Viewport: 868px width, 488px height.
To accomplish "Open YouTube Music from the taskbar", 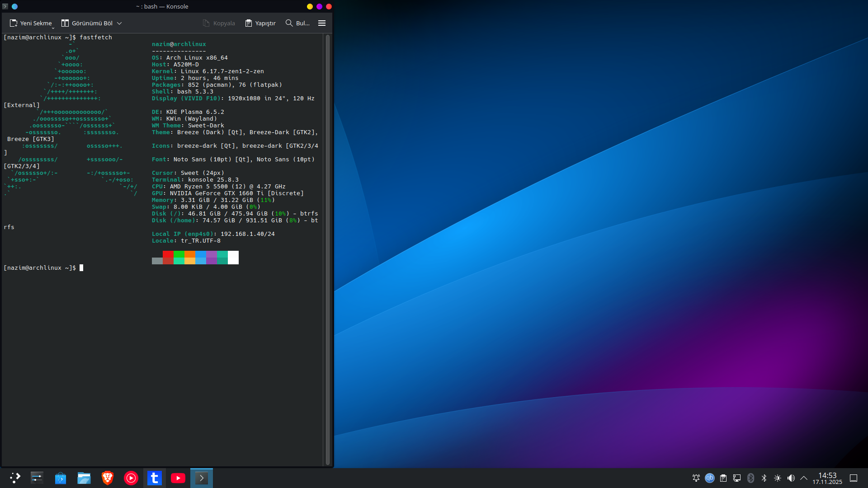I will click(x=131, y=478).
